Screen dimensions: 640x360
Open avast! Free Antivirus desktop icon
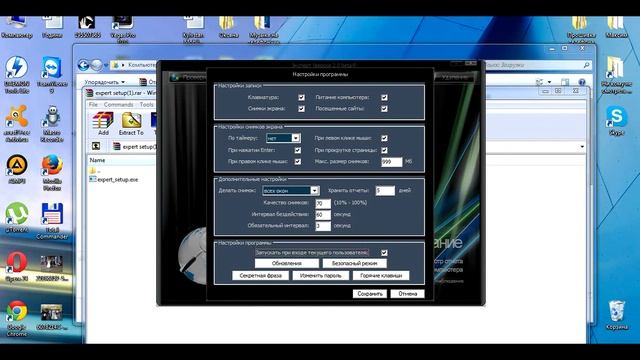16,123
